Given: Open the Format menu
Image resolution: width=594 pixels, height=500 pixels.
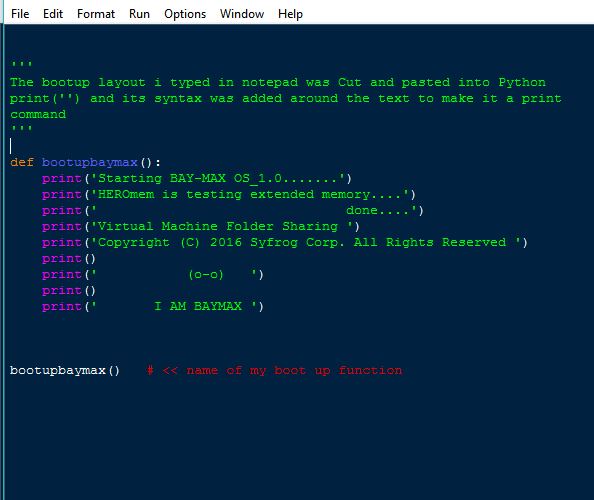Looking at the screenshot, I should click(x=96, y=14).
